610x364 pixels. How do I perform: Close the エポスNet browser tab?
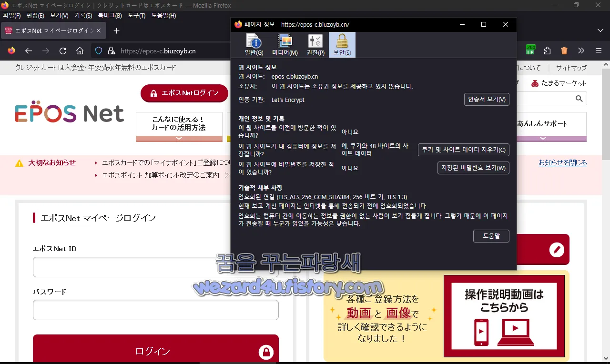99,30
